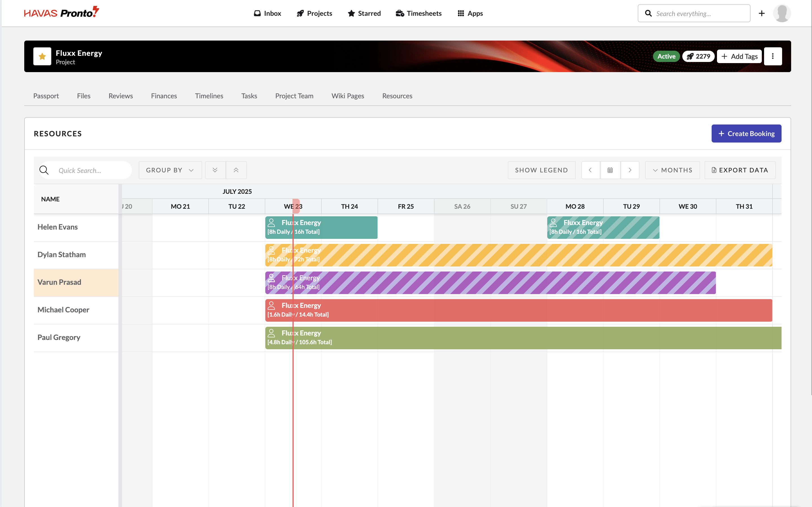Go to previous period with left arrow

pyautogui.click(x=590, y=170)
